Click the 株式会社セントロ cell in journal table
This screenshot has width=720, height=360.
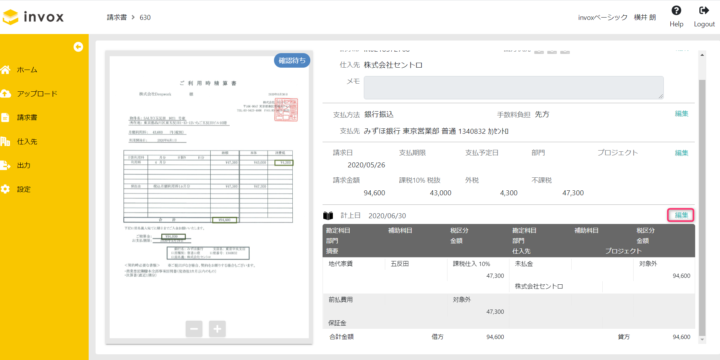539,287
